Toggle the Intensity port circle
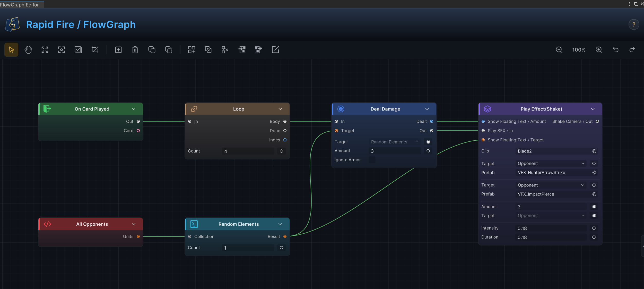The height and width of the screenshot is (289, 644). 594,228
